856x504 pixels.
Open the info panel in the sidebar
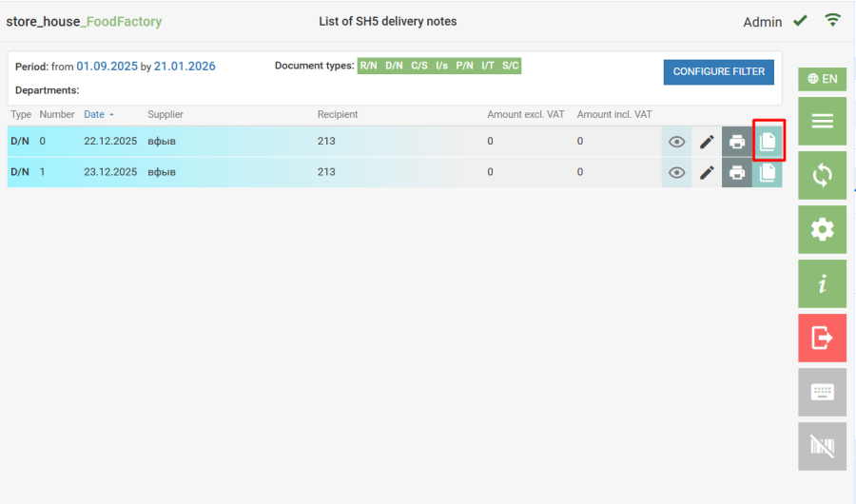822,283
